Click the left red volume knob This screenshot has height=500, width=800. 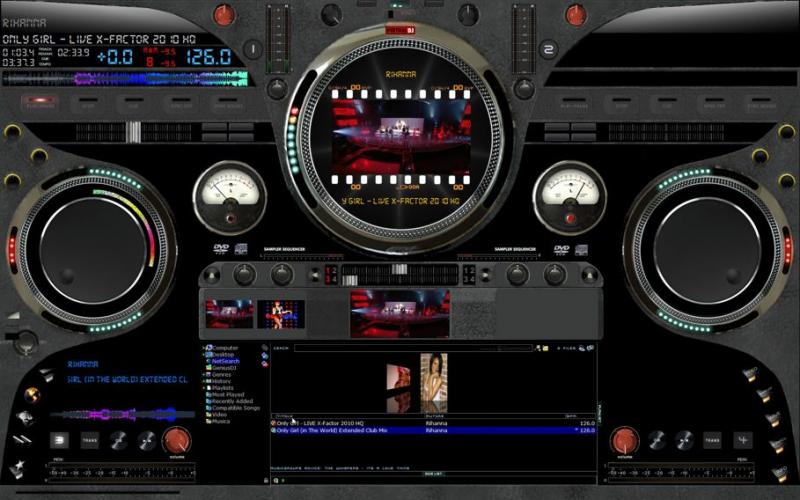click(177, 440)
